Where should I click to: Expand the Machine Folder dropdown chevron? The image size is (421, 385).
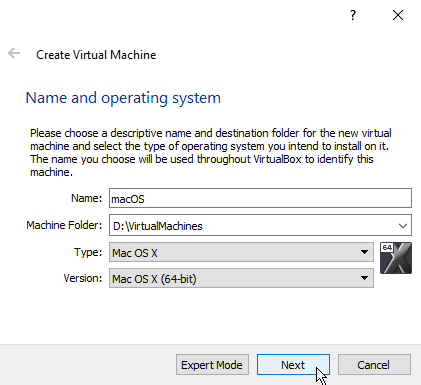tap(403, 226)
